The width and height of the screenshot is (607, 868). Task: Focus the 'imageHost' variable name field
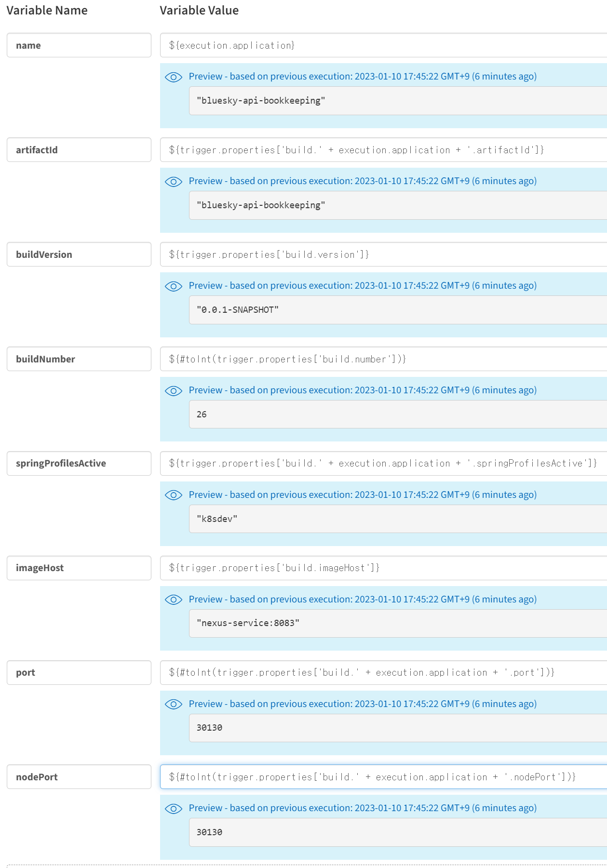pyautogui.click(x=79, y=568)
